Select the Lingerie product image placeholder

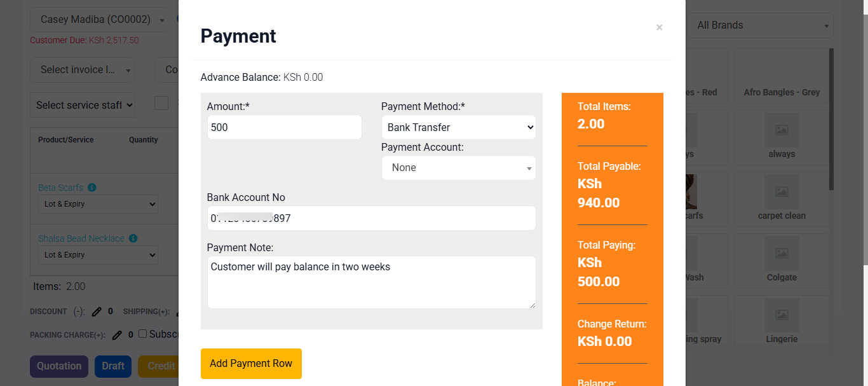click(x=782, y=315)
